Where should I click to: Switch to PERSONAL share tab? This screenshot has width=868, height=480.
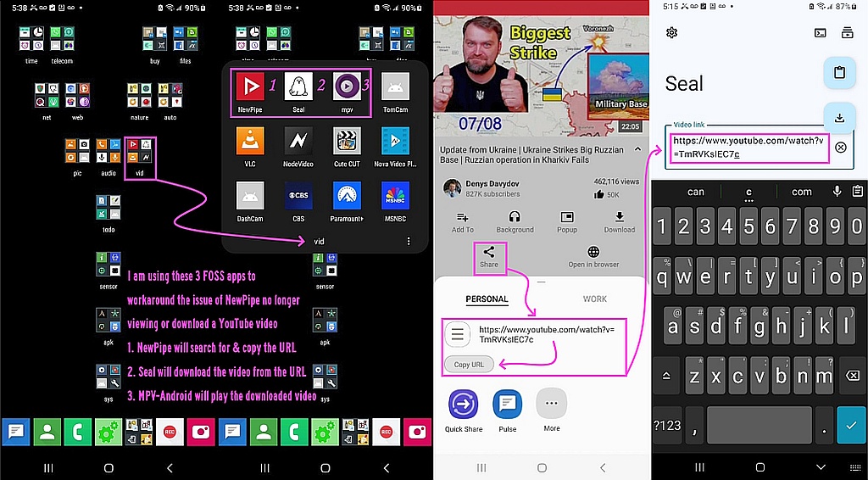click(x=487, y=299)
